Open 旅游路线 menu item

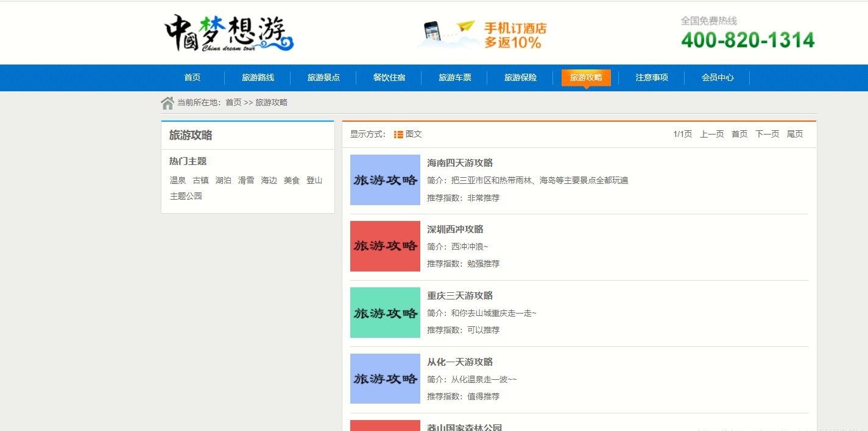click(x=258, y=78)
